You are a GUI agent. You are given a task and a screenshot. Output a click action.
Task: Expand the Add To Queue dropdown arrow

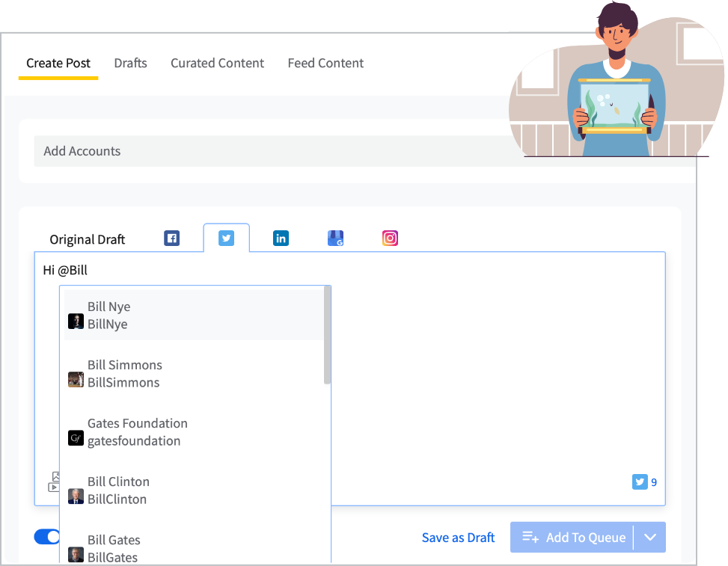(650, 538)
